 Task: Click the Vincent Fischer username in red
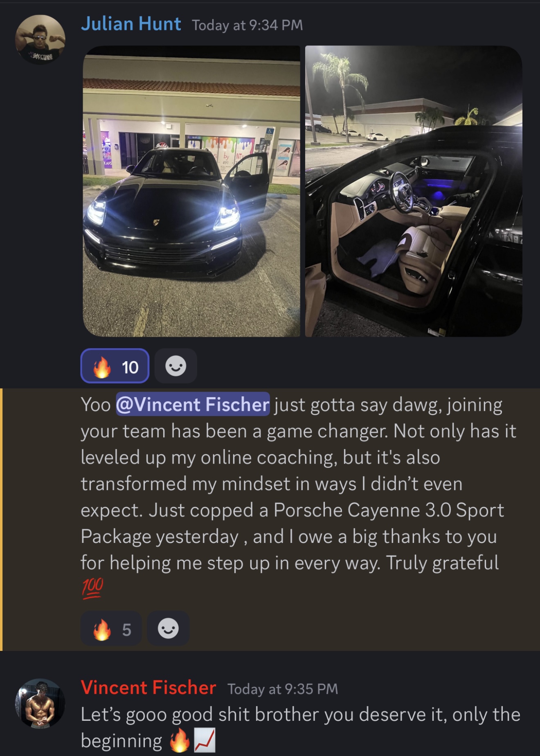[x=148, y=688]
